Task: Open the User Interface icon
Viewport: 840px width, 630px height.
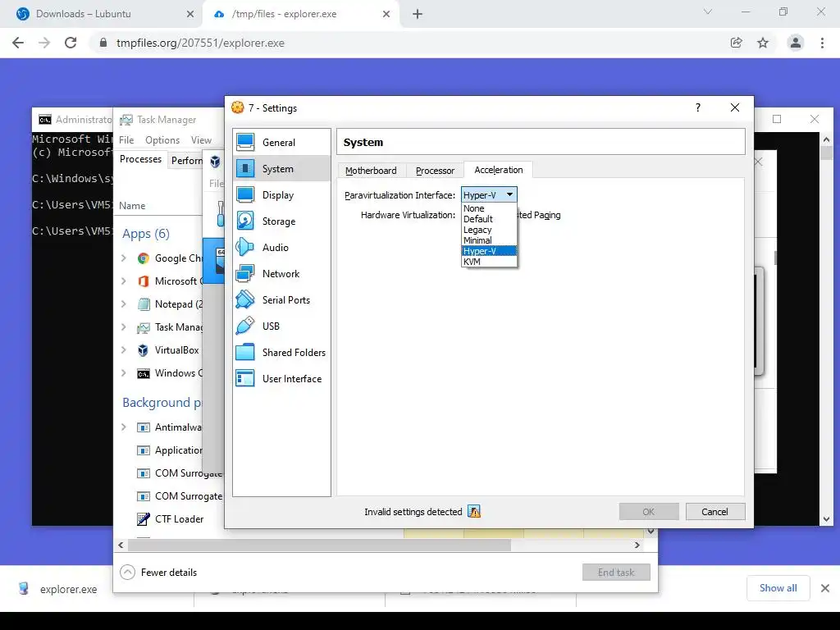Action: click(x=245, y=378)
